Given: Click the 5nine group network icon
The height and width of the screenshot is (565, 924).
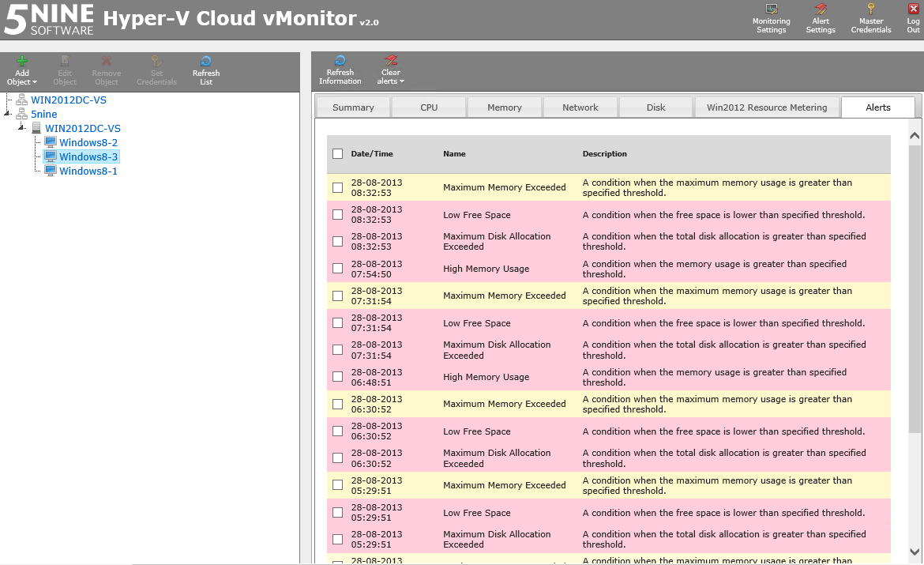Looking at the screenshot, I should click(22, 114).
